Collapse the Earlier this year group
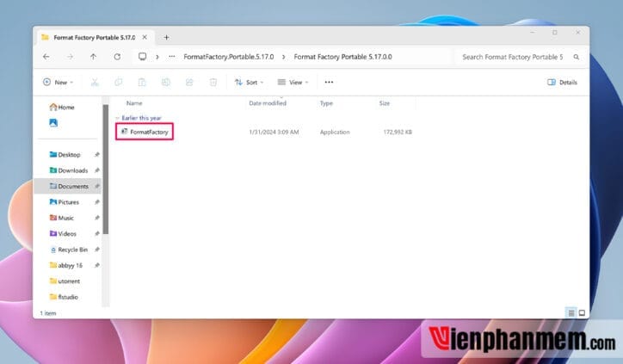The height and width of the screenshot is (364, 623). [x=117, y=118]
